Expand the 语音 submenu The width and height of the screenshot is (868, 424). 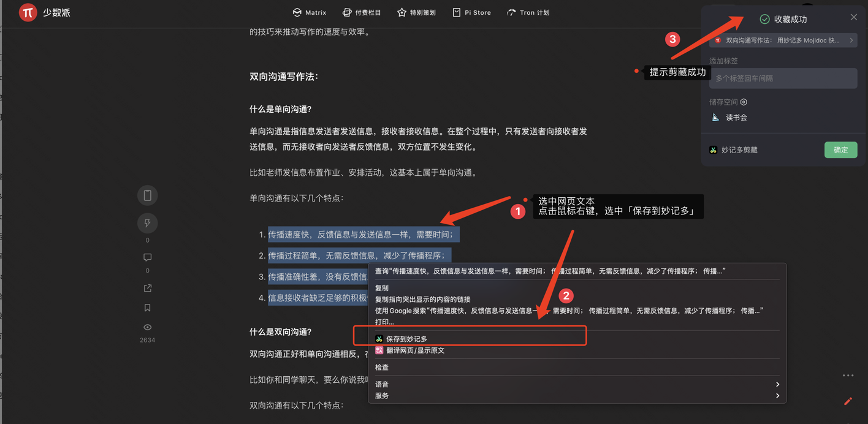tap(576, 384)
